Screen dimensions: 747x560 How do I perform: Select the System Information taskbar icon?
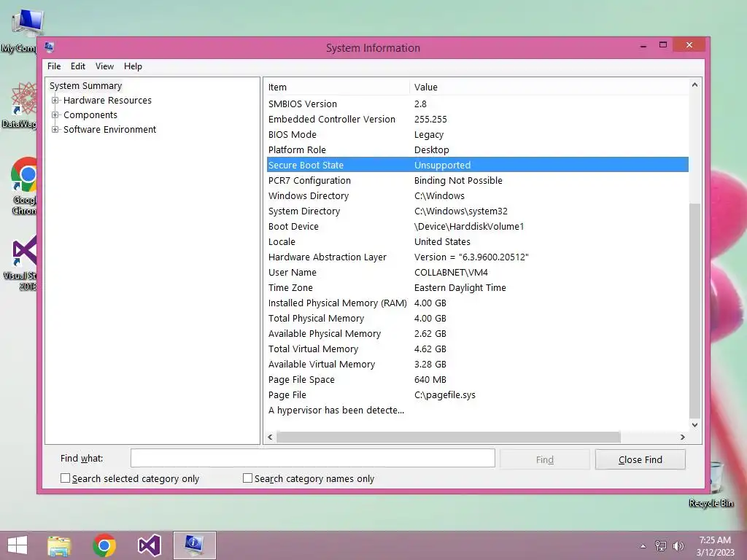(194, 545)
